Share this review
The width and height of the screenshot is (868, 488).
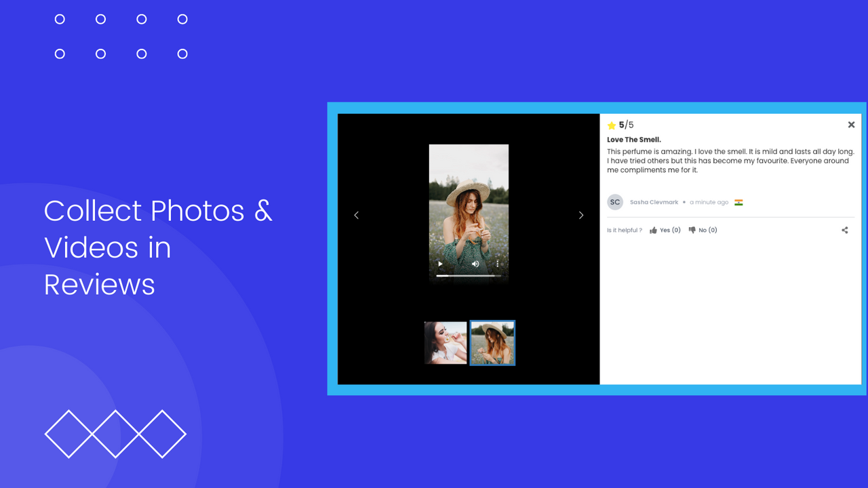[x=845, y=230]
